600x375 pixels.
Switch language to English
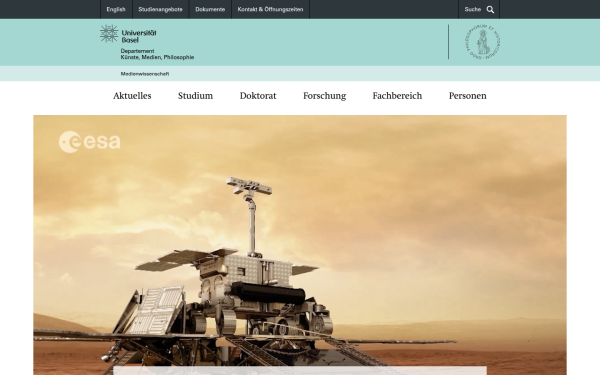tap(116, 9)
